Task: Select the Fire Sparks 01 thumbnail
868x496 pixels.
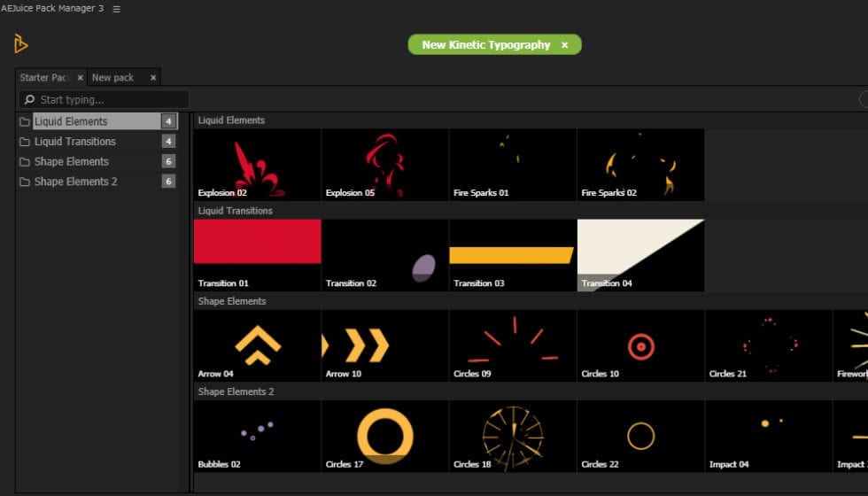Action: click(513, 165)
